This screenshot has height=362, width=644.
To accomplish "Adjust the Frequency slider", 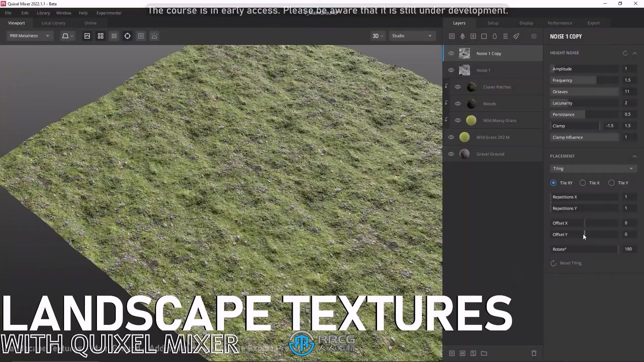I will (x=584, y=80).
